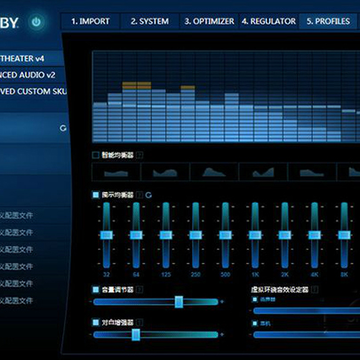Image resolution: width=360 pixels, height=360 pixels.
Task: Click the 耳机 surround level slider
Action: (x=306, y=335)
